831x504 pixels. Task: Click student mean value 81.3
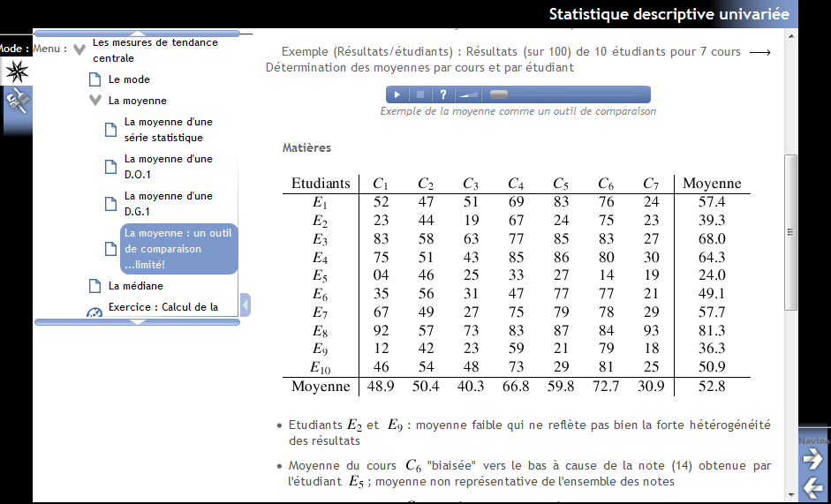(711, 331)
